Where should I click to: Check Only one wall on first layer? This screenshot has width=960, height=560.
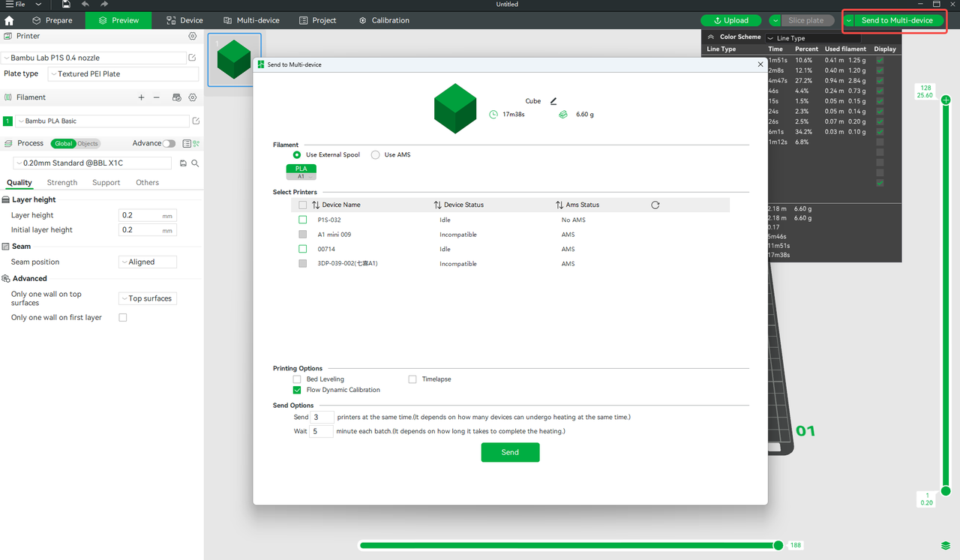[123, 318]
